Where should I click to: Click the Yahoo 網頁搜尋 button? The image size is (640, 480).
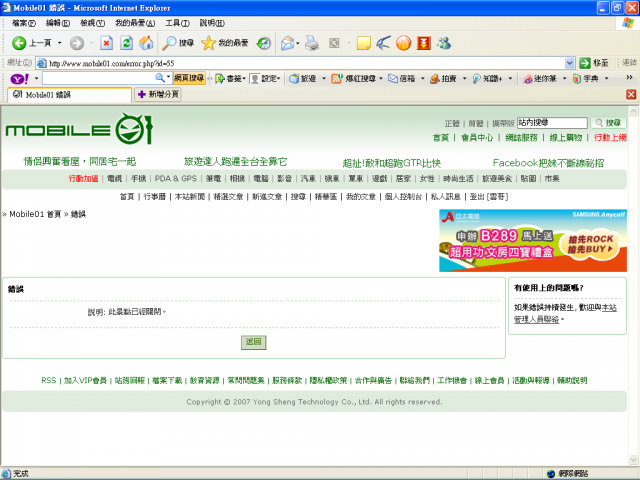[x=189, y=78]
